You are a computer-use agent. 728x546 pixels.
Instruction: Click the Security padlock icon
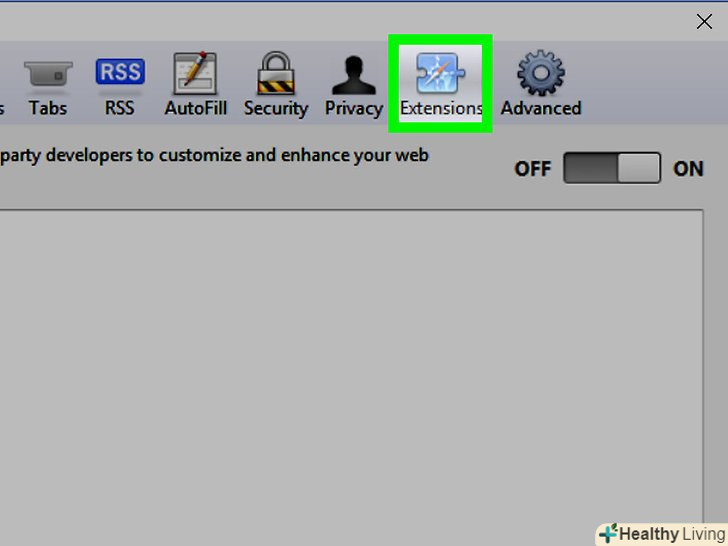pyautogui.click(x=276, y=73)
